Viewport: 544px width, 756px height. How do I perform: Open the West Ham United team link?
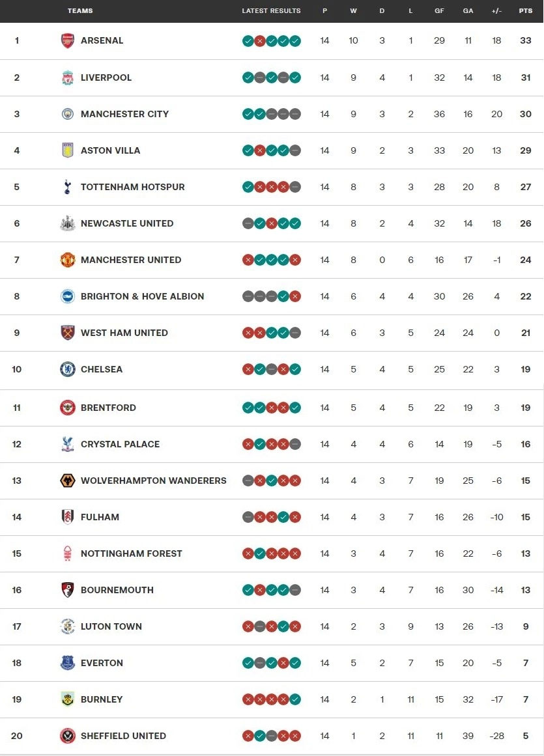(x=124, y=333)
